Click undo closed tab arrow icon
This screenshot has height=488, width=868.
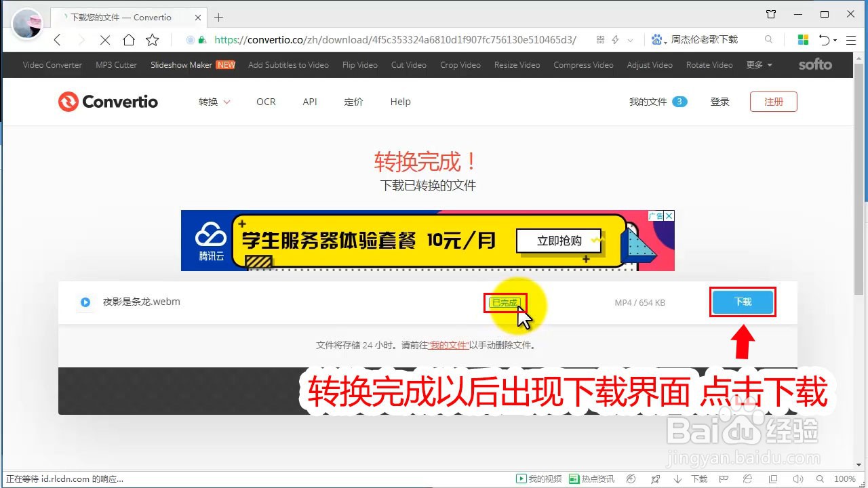click(x=824, y=40)
